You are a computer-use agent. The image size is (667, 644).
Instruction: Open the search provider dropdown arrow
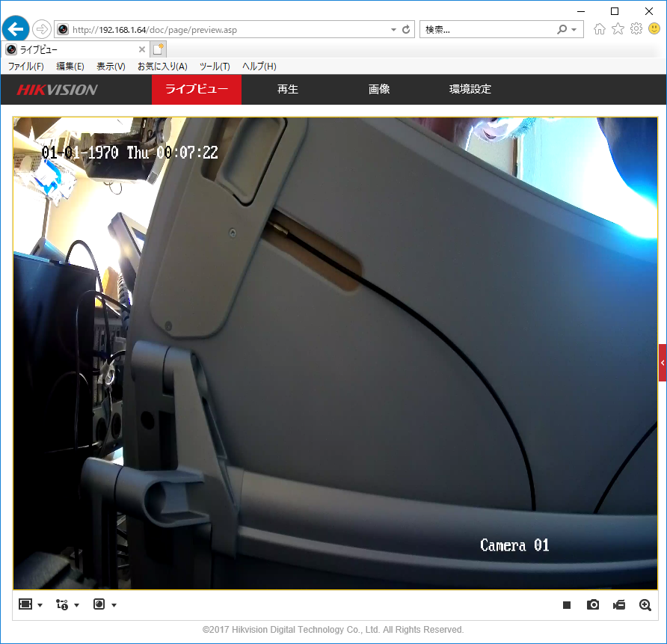point(574,30)
